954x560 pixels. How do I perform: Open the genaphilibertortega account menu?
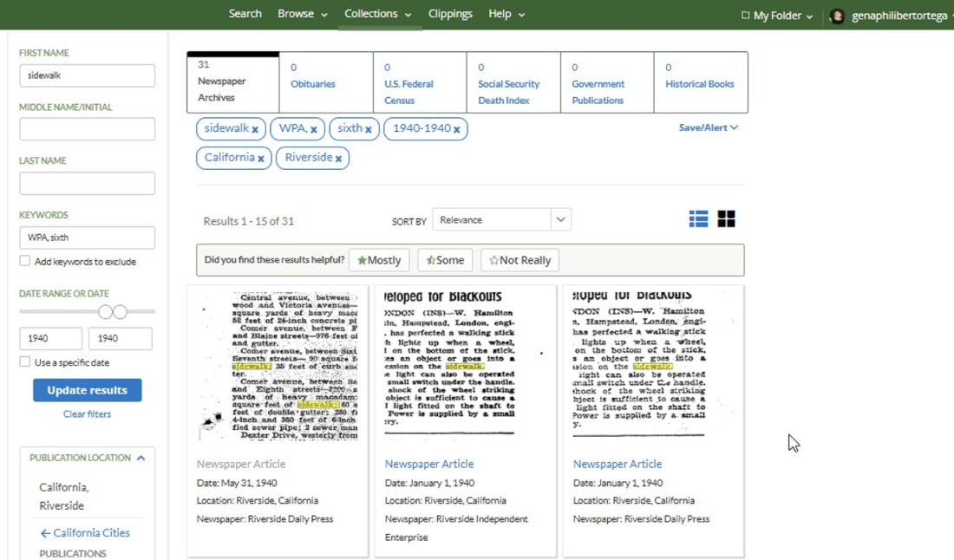click(x=899, y=16)
